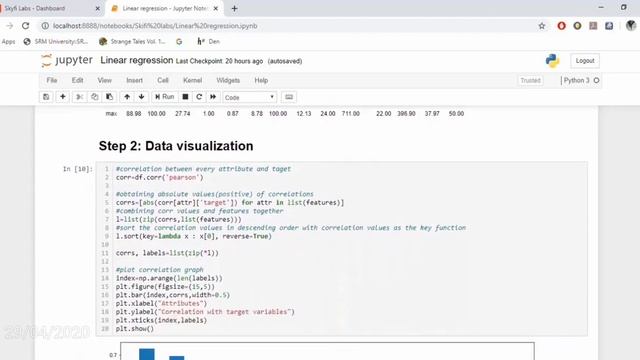Screen dimensions: 640x360
Task: Open the cell type Code dropdown
Action: pos(249,97)
